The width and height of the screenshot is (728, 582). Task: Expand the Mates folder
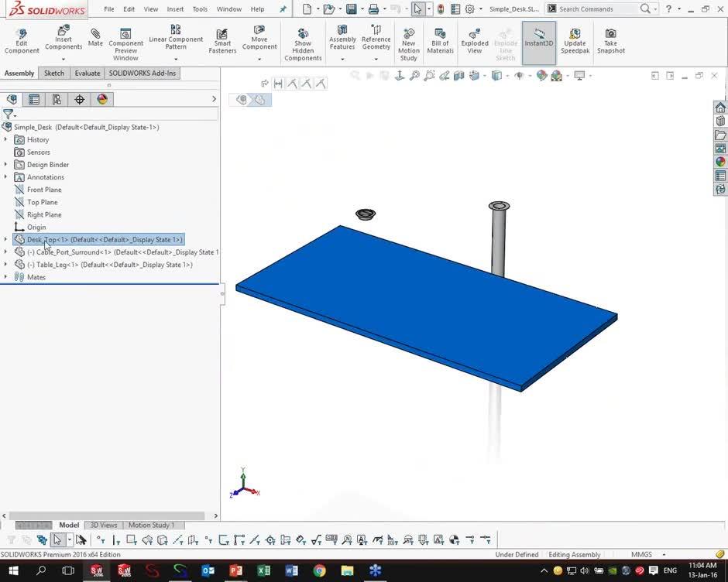pos(6,276)
